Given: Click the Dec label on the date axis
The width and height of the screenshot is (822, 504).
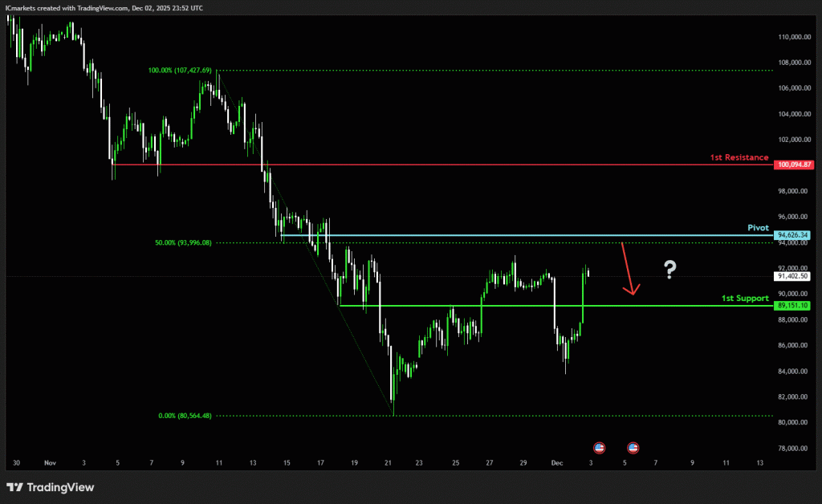Looking at the screenshot, I should [557, 464].
